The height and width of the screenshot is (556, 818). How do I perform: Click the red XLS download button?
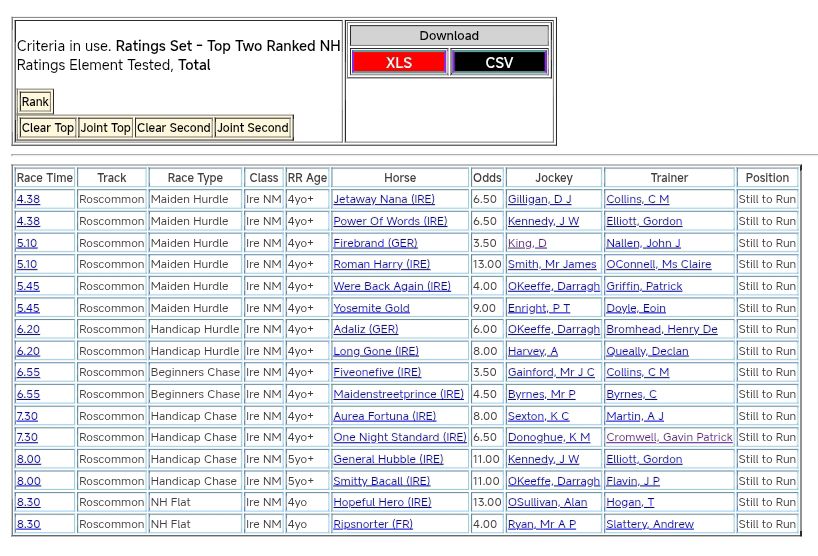(399, 62)
